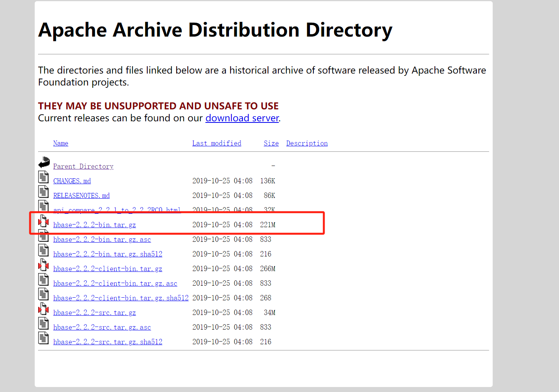Open the CHANGES.md file link
559x392 pixels.
pyautogui.click(x=72, y=181)
